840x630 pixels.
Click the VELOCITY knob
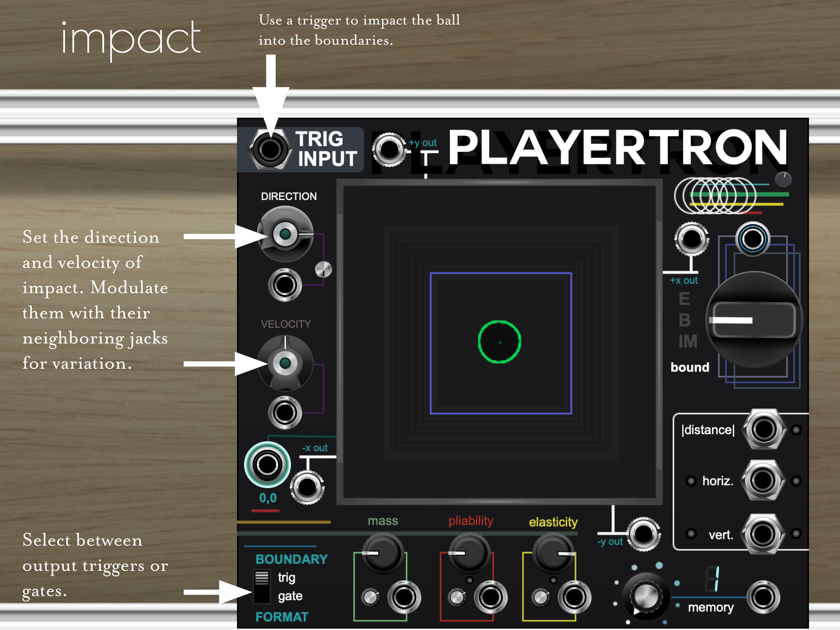click(x=285, y=363)
